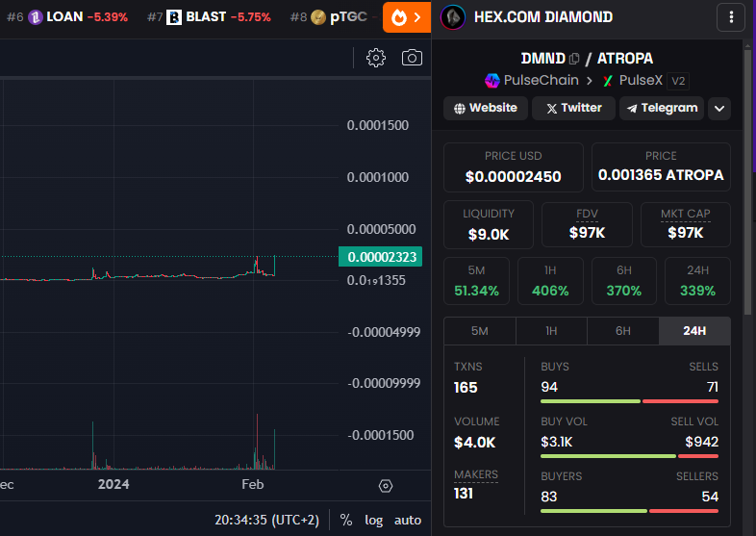Image resolution: width=756 pixels, height=536 pixels.
Task: Open chart time zone settings icon
Action: [x=386, y=486]
